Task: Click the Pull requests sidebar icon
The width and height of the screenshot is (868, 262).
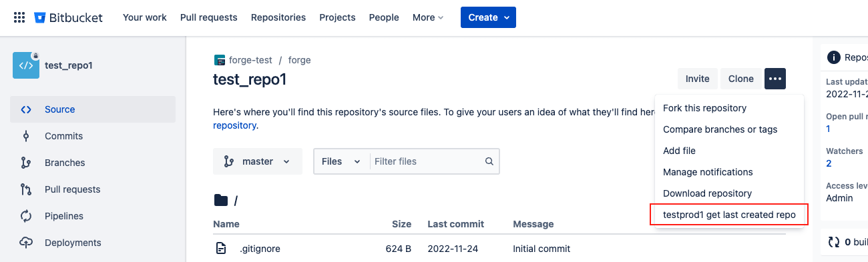Action: pyautogui.click(x=26, y=189)
